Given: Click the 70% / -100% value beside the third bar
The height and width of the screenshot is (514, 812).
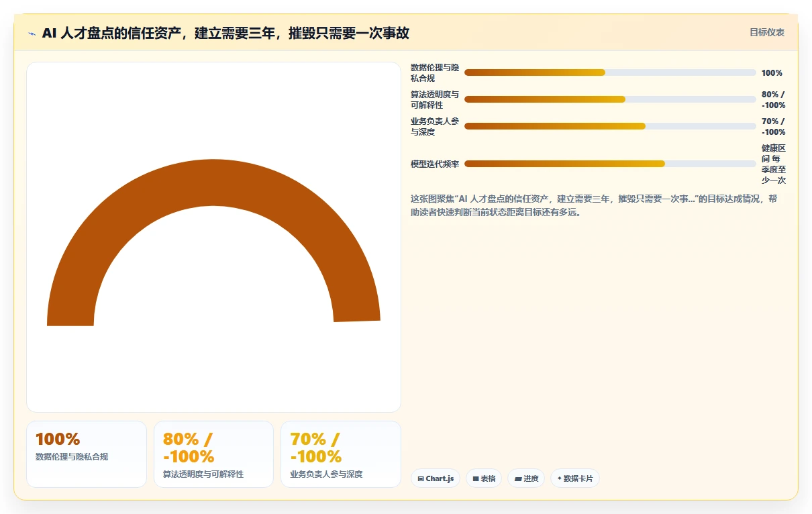Looking at the screenshot, I should (774, 127).
